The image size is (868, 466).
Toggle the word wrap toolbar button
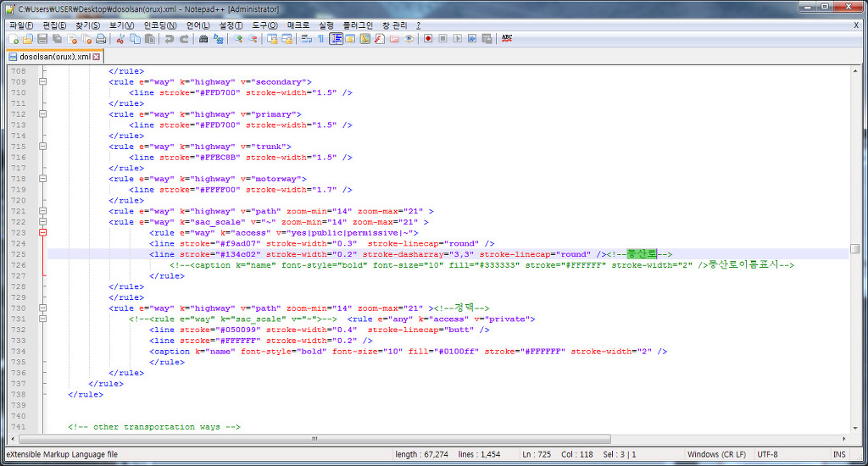pos(308,39)
